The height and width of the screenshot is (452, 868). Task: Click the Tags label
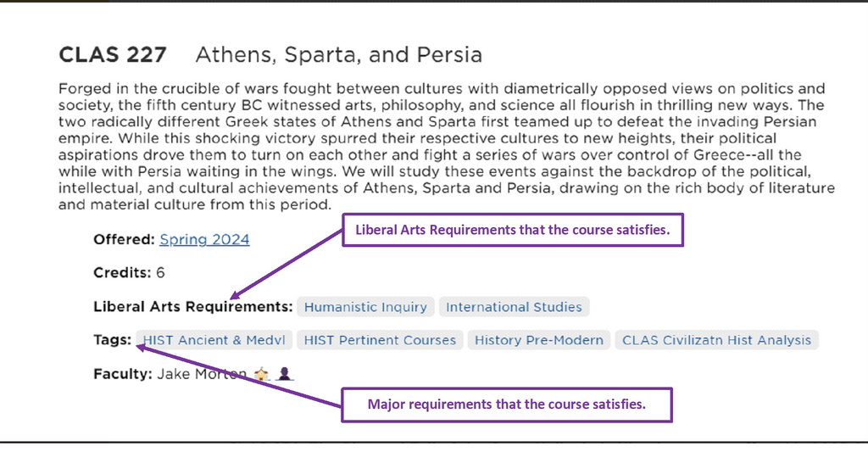click(112, 340)
